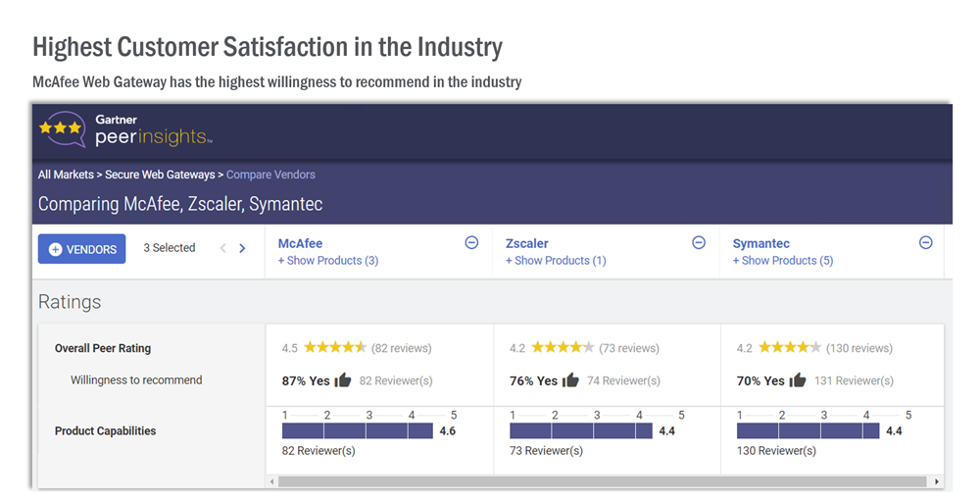Click the '70% Yes' value

pos(760,380)
